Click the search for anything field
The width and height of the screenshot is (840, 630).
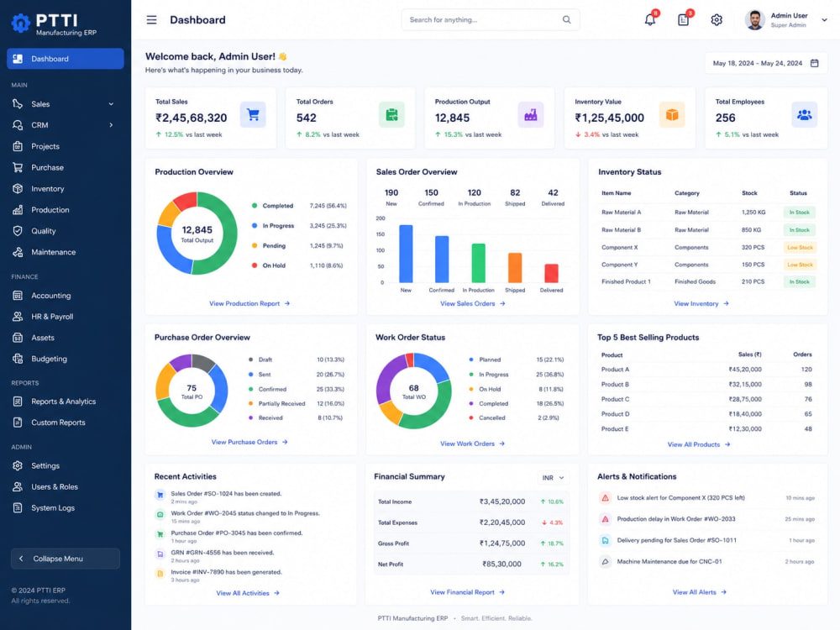coord(491,20)
